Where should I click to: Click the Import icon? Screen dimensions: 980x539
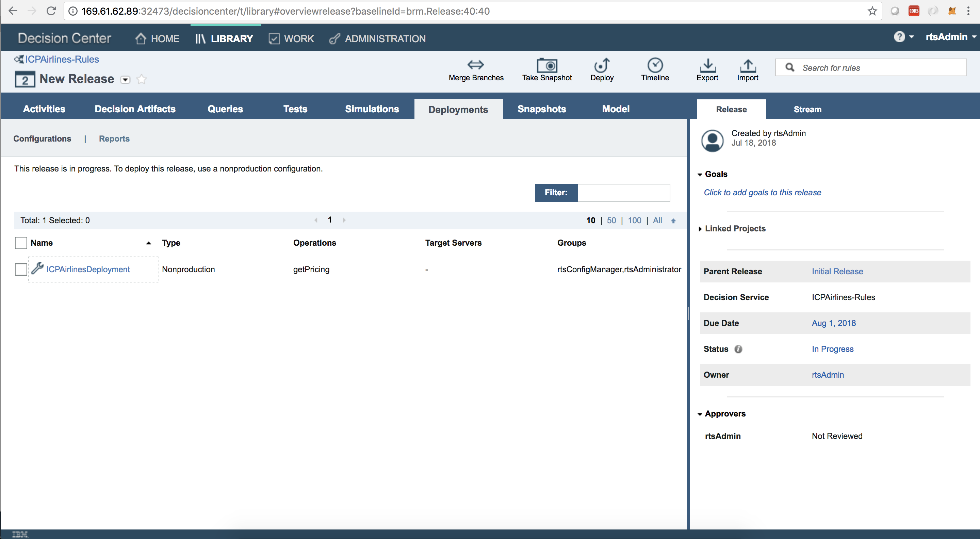pos(748,65)
